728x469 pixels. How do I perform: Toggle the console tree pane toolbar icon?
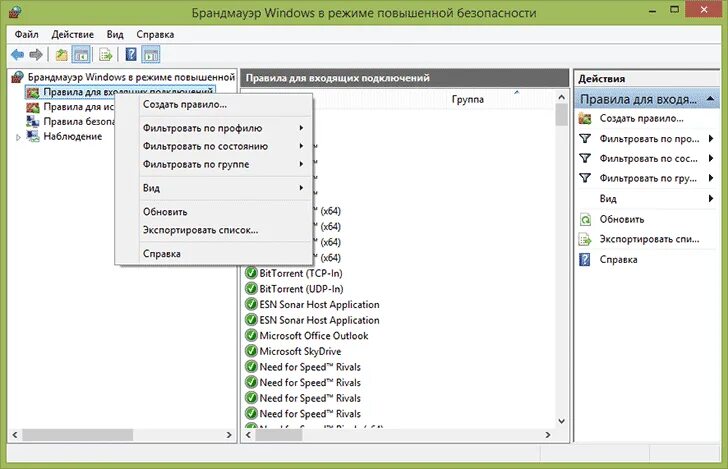point(81,55)
